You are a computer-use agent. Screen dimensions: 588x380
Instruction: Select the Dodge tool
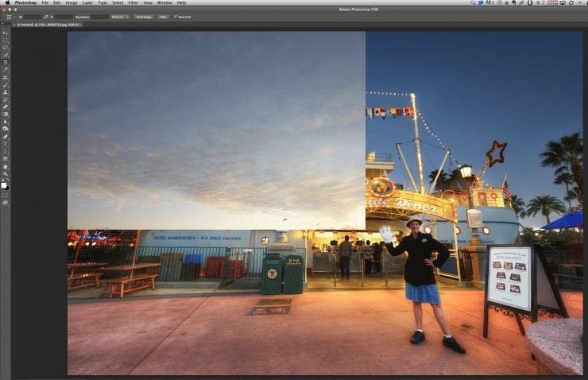6,129
